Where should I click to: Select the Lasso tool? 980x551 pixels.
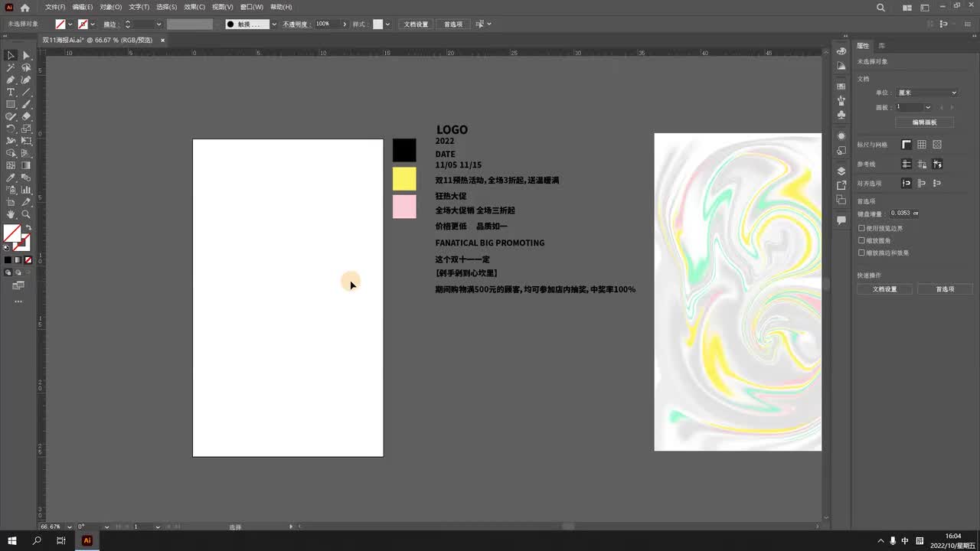(x=26, y=67)
